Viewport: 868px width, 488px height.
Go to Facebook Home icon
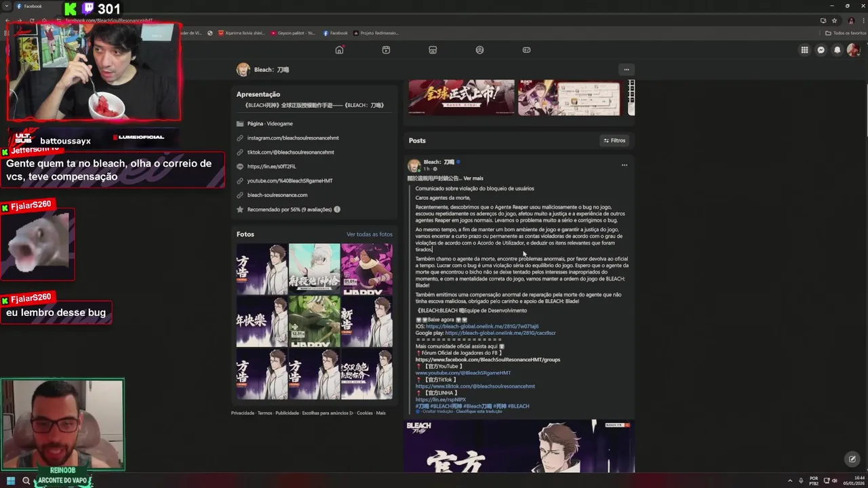(339, 49)
